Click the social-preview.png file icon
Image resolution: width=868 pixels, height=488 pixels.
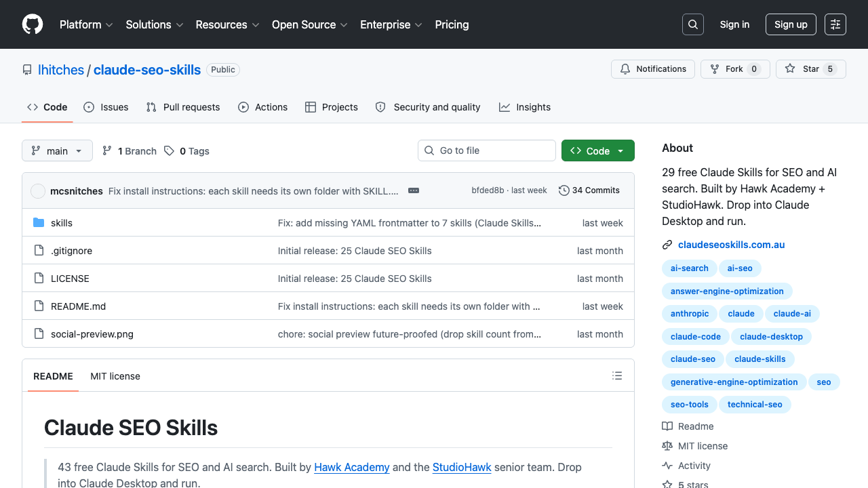pos(39,334)
